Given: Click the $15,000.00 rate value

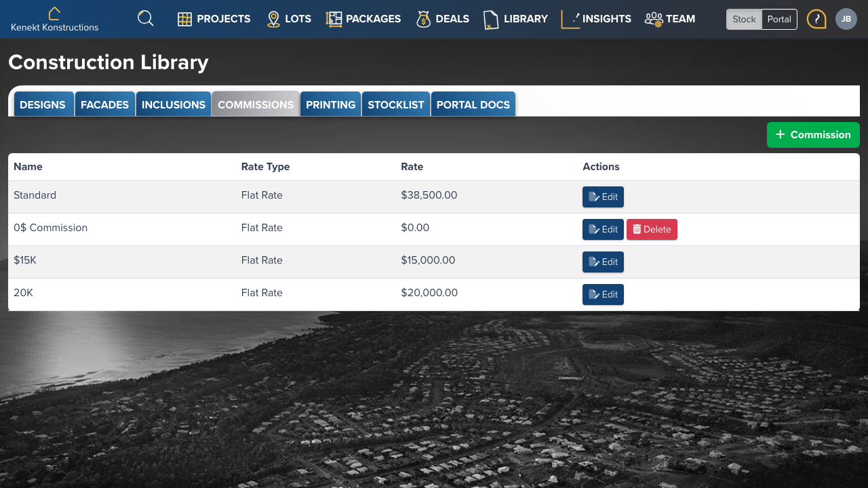Looking at the screenshot, I should (x=428, y=260).
